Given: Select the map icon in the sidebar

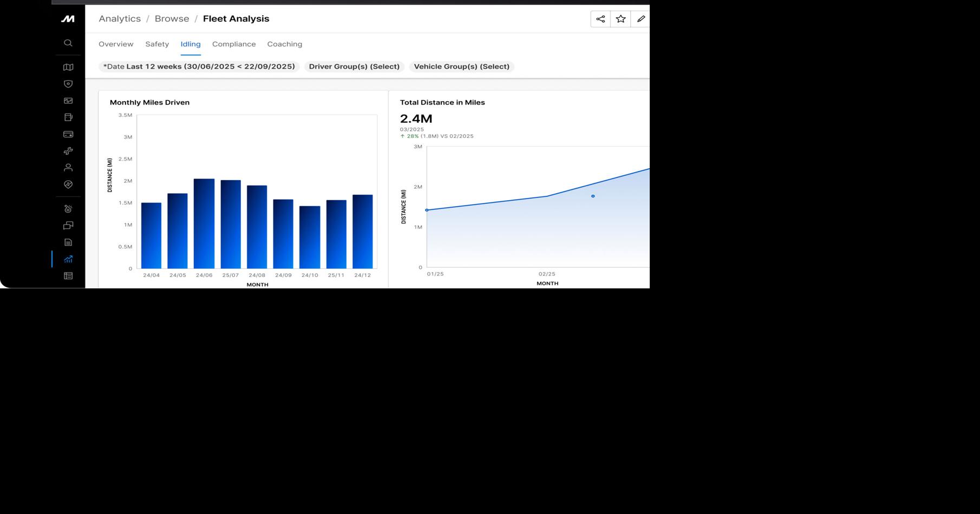Looking at the screenshot, I should coord(68,67).
